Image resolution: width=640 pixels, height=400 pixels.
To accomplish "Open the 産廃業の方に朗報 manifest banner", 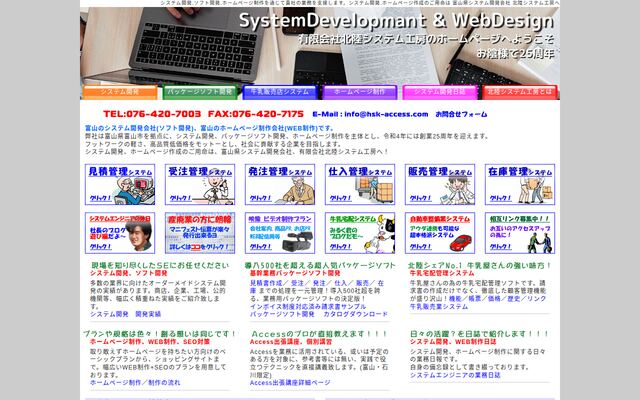I will (x=200, y=233).
